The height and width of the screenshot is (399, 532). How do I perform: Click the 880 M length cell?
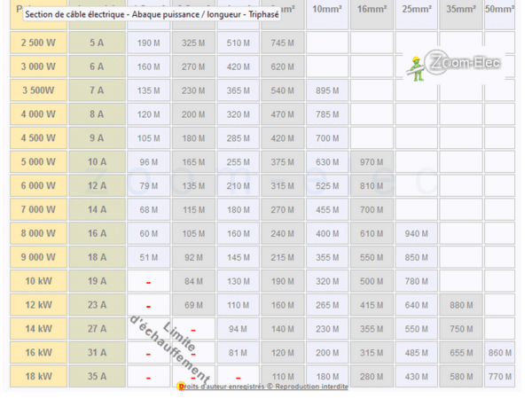coord(461,306)
